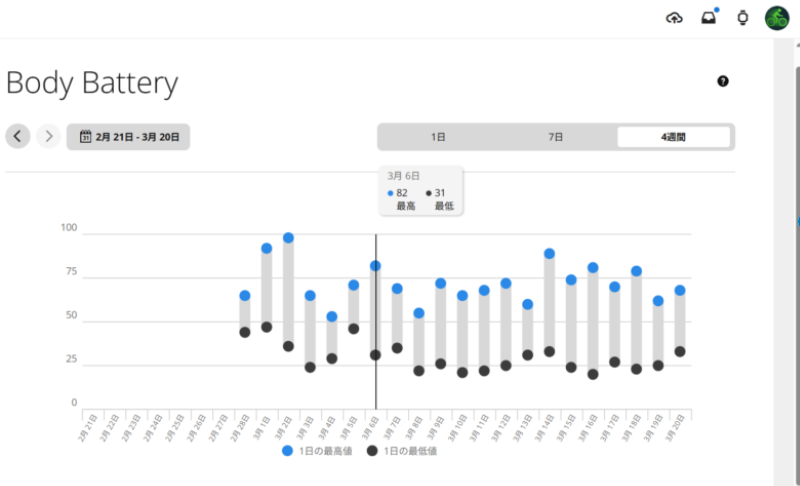Click the 2月 28日 gray range bar
800x486 pixels.
(x=245, y=313)
